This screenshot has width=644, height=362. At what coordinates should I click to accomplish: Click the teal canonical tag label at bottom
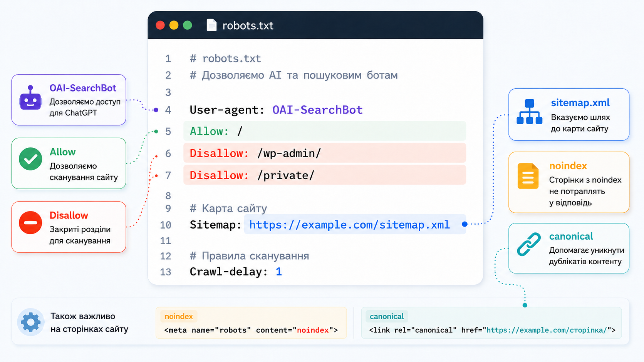point(387,317)
